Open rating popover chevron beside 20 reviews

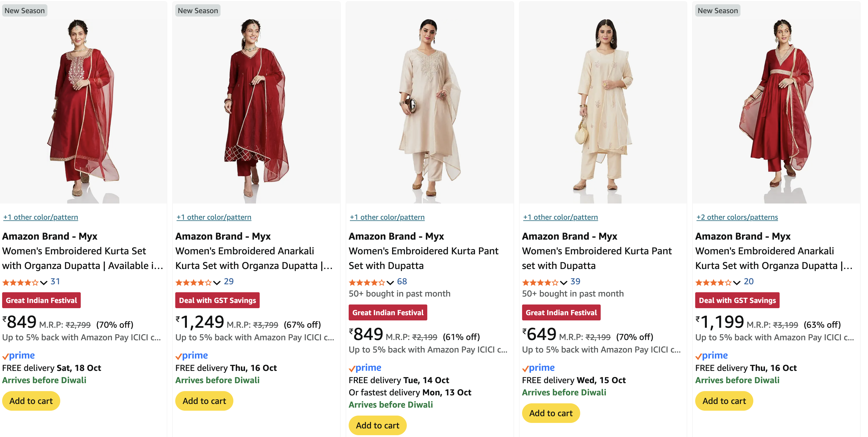coord(736,282)
